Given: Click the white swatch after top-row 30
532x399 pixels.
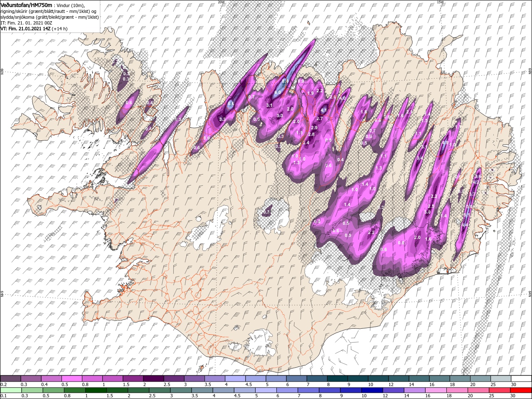Looking at the screenshot, I should (x=521, y=379).
